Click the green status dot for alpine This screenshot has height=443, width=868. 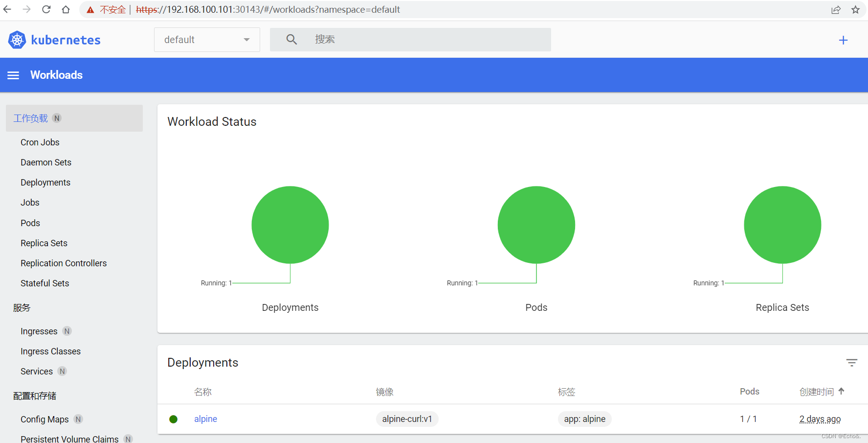coord(173,419)
